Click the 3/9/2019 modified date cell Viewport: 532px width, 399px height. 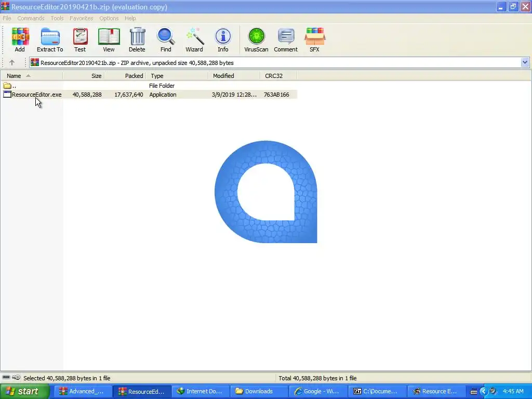pyautogui.click(x=234, y=95)
